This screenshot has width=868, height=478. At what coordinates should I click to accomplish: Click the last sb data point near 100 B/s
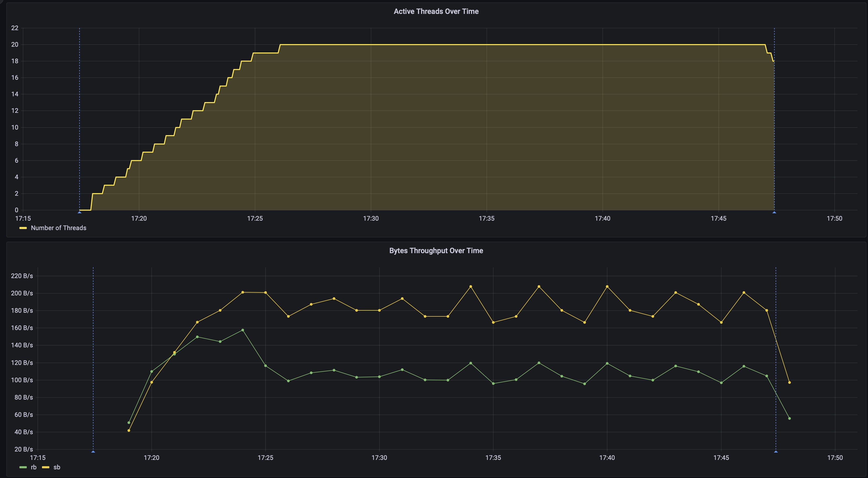pyautogui.click(x=790, y=383)
